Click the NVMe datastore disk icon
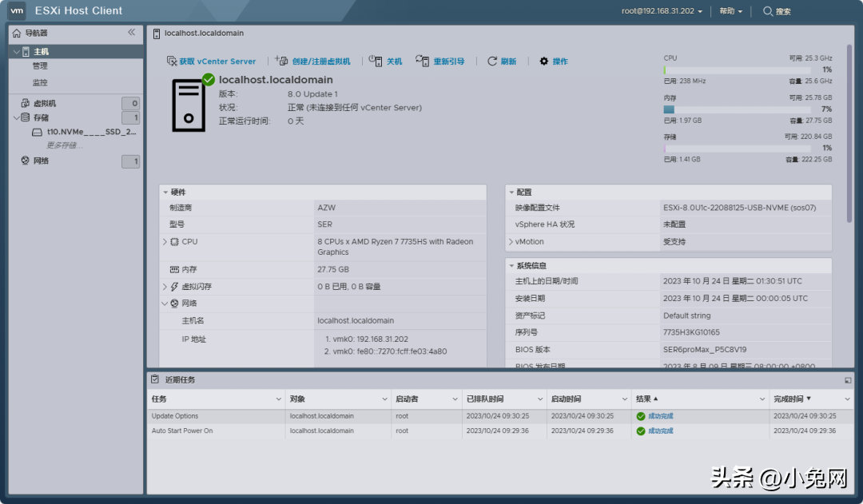The image size is (863, 504). pos(37,132)
